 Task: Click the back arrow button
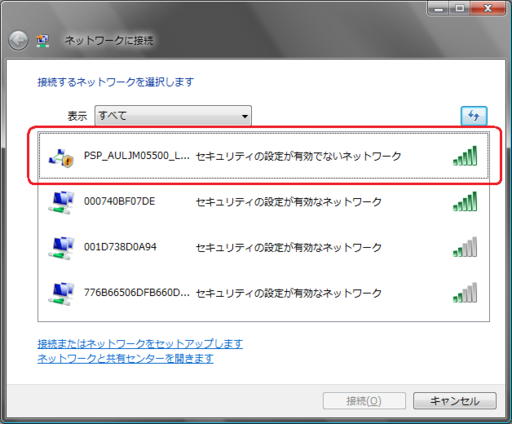coord(18,41)
